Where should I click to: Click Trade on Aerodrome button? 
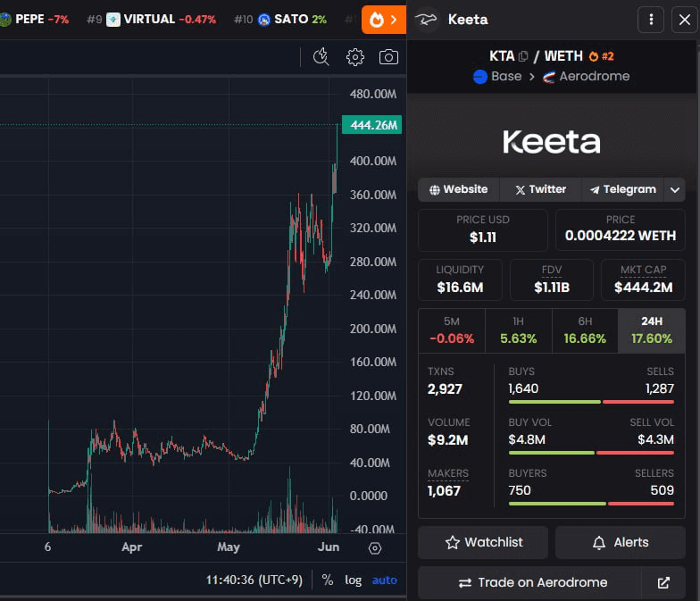pyautogui.click(x=529, y=582)
